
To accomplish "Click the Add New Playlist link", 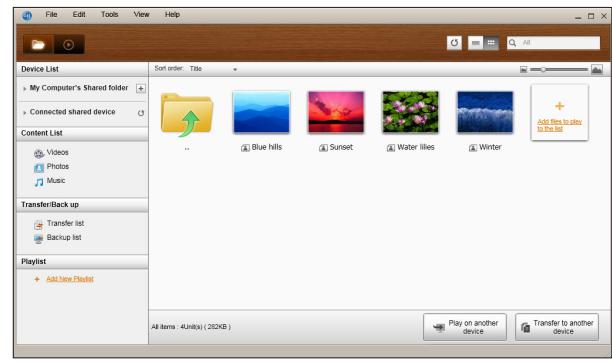I will pos(70,279).
